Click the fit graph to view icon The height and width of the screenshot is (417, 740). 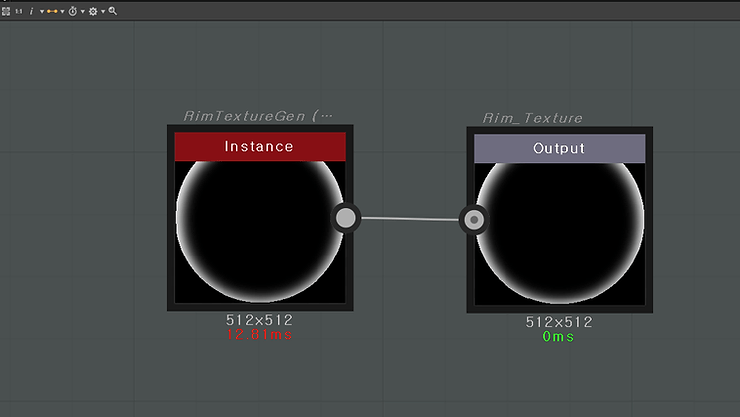[6, 10]
